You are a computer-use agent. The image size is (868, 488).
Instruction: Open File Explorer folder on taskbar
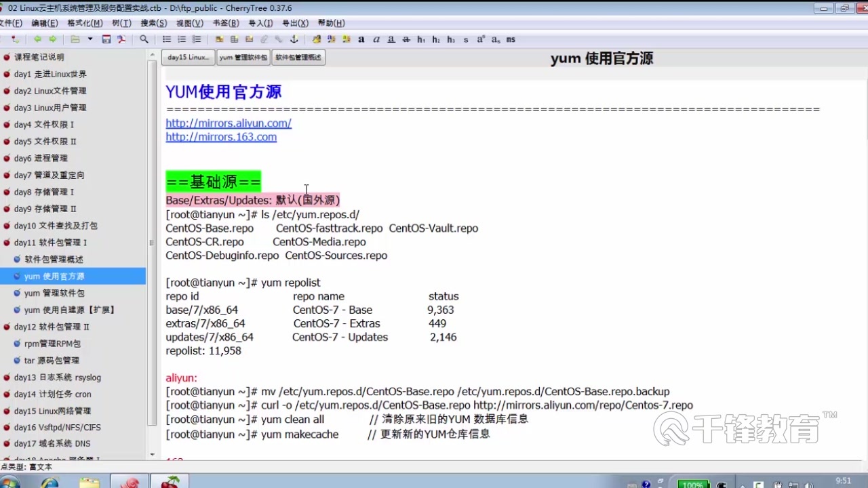pos(89,482)
